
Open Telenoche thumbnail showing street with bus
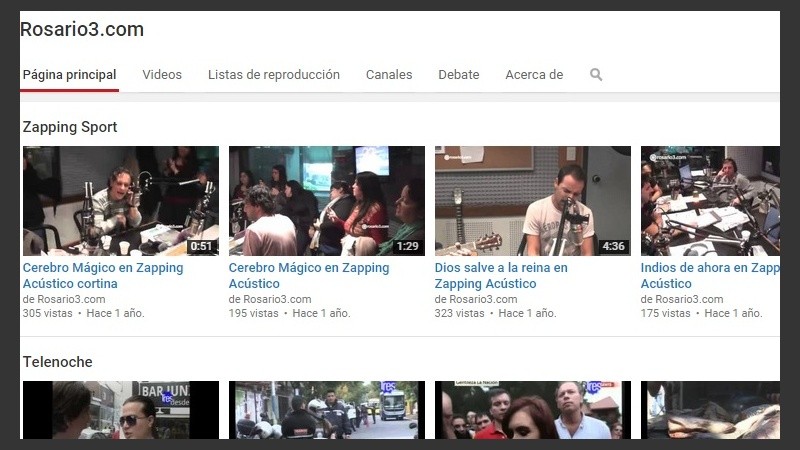click(326, 410)
